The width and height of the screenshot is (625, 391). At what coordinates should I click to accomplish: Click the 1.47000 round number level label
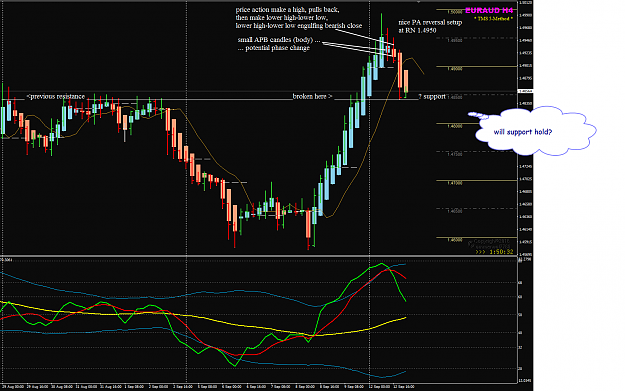(454, 183)
